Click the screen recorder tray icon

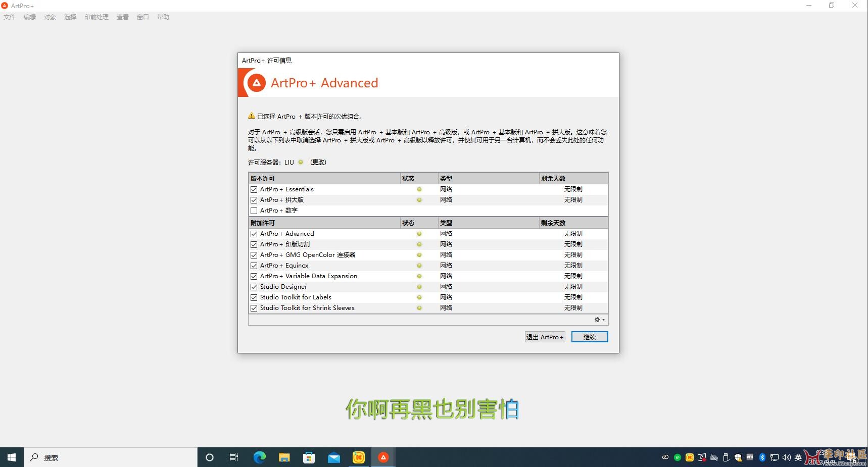702,457
